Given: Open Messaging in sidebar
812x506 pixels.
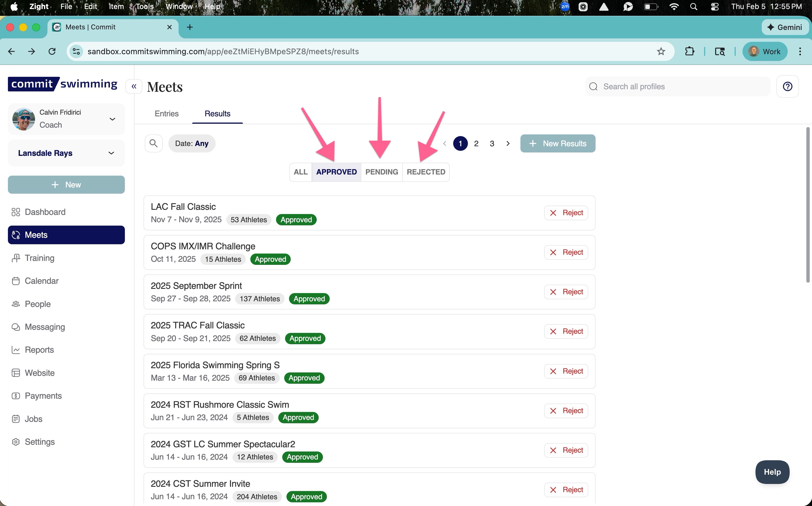Looking at the screenshot, I should click(x=45, y=327).
